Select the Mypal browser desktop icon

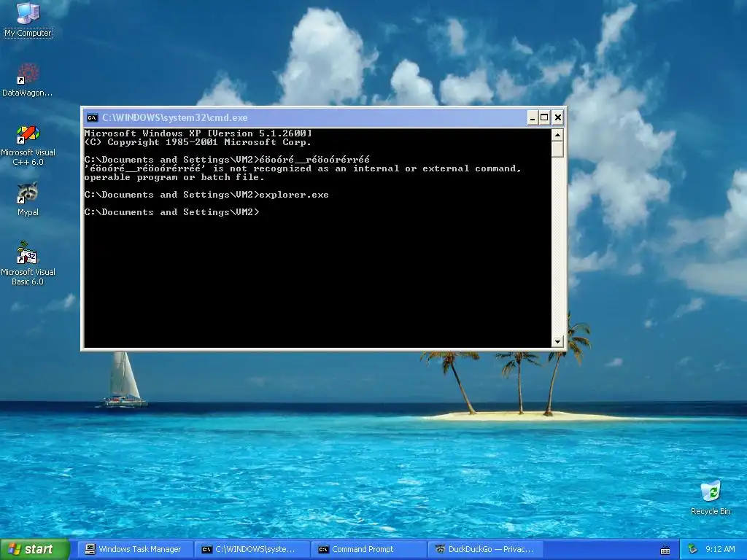(x=28, y=199)
